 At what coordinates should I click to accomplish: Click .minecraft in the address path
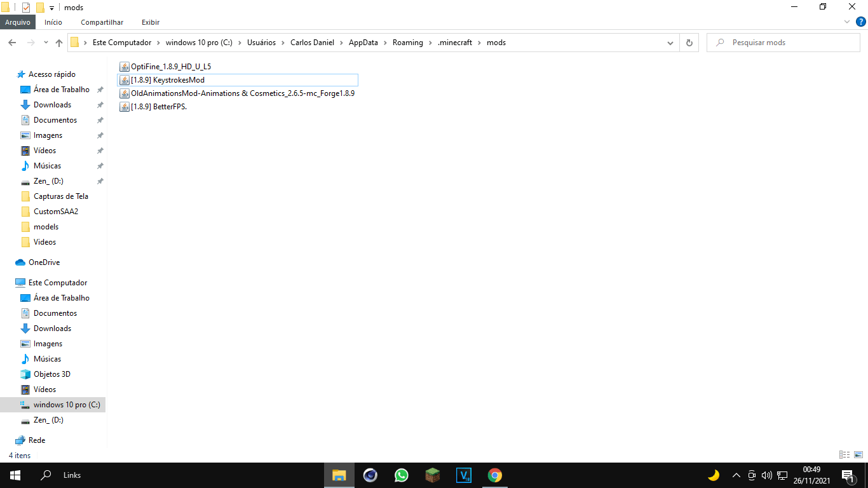(x=455, y=43)
